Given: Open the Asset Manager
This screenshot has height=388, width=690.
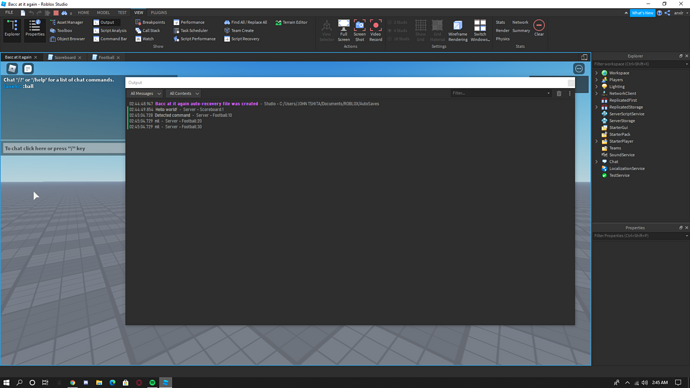Looking at the screenshot, I should click(x=66, y=22).
